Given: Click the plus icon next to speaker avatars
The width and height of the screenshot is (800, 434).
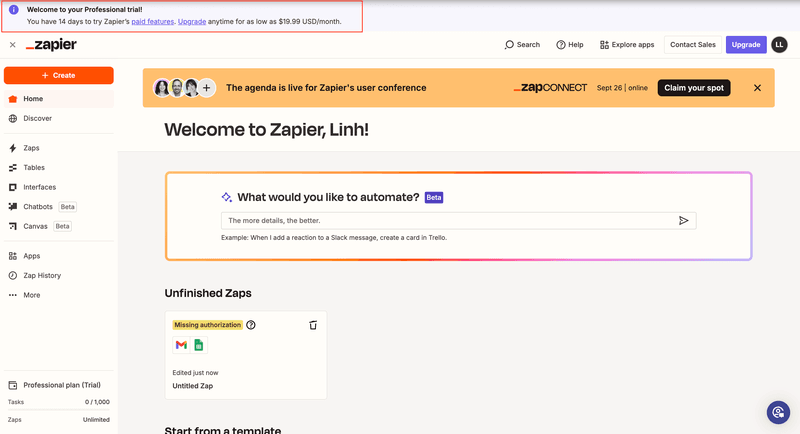Looking at the screenshot, I should [x=207, y=88].
